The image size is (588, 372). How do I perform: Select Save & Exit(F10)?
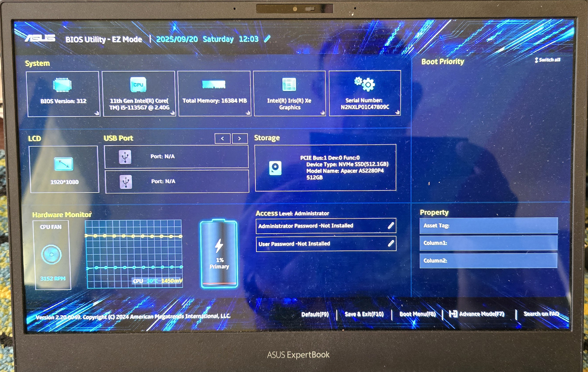tap(364, 314)
